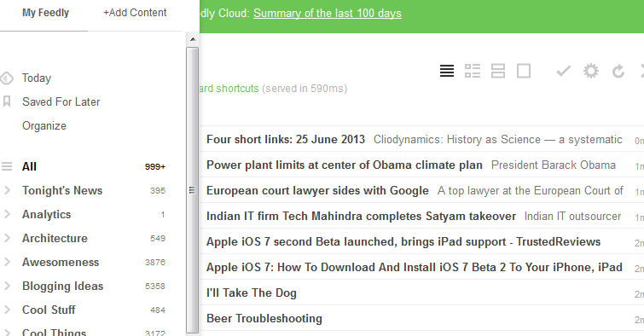Open article I'll Take The Dog
Image resolution: width=644 pixels, height=336 pixels.
point(252,293)
